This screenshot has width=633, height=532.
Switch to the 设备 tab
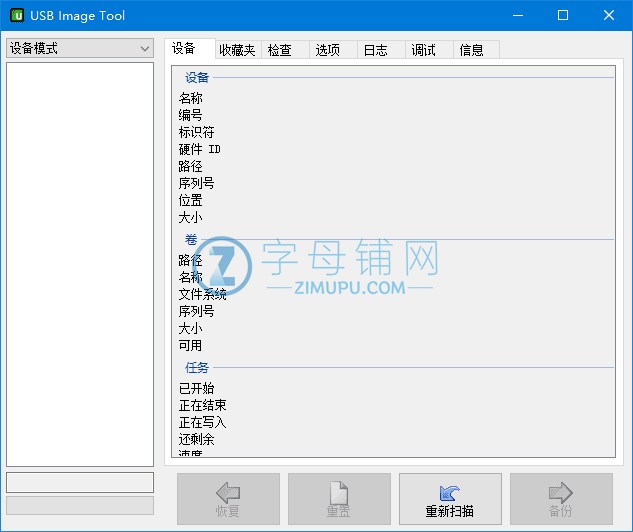[190, 49]
